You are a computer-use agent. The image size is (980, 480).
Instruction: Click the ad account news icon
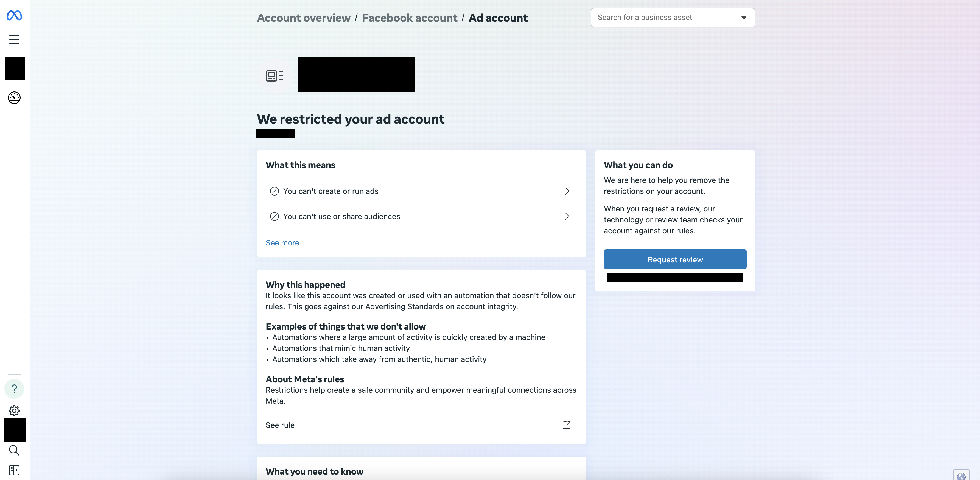pos(274,76)
